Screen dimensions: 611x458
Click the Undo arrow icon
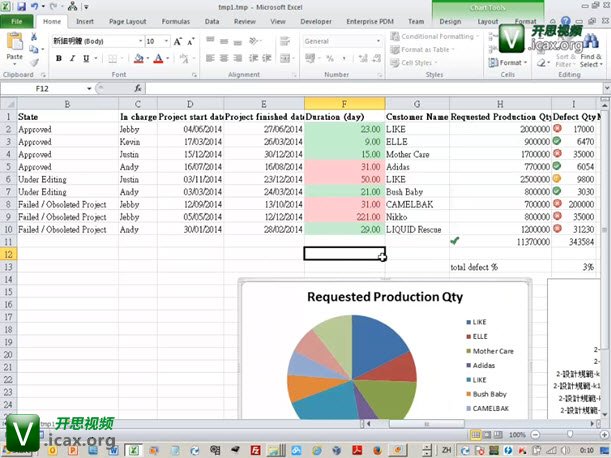tap(34, 7)
